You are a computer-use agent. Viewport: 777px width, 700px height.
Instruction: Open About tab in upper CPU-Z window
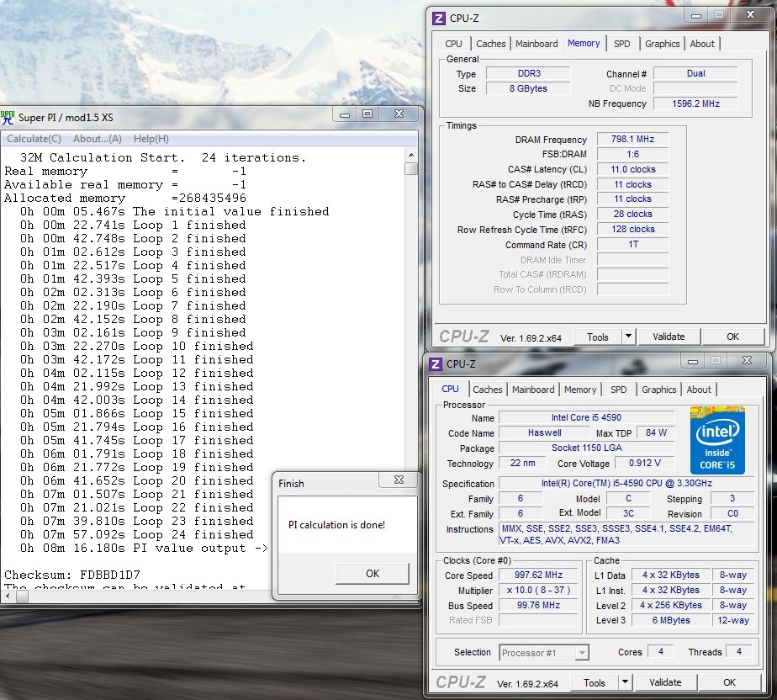pyautogui.click(x=702, y=44)
